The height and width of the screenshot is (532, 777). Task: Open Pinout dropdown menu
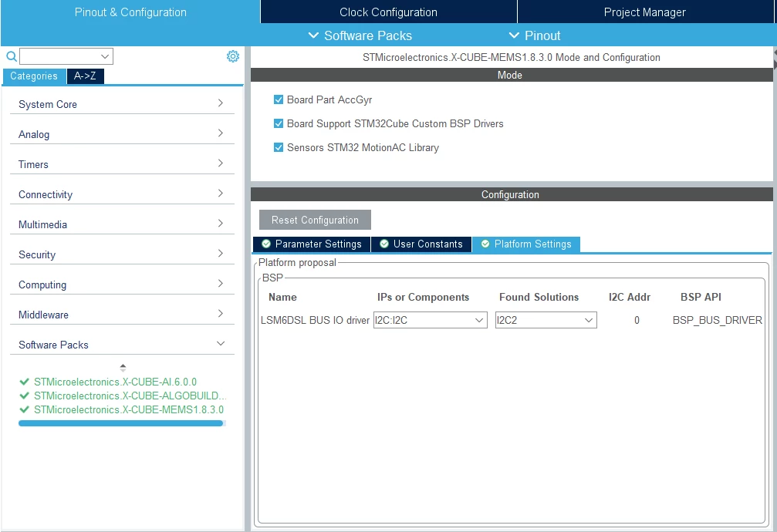coord(535,35)
